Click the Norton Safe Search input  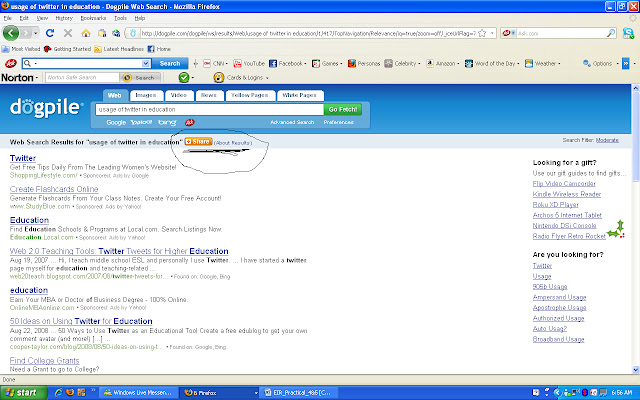tap(82, 77)
